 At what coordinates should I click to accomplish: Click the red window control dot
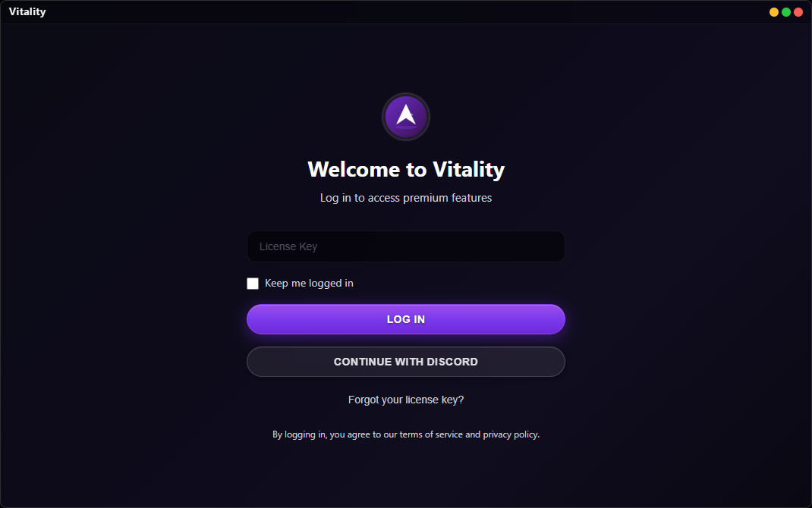[798, 11]
